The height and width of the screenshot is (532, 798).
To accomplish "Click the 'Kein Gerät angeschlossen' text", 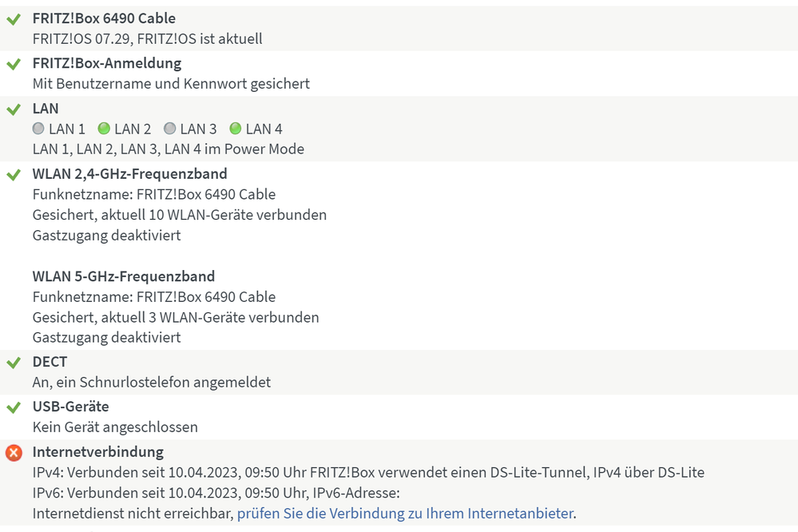I will click(x=115, y=427).
